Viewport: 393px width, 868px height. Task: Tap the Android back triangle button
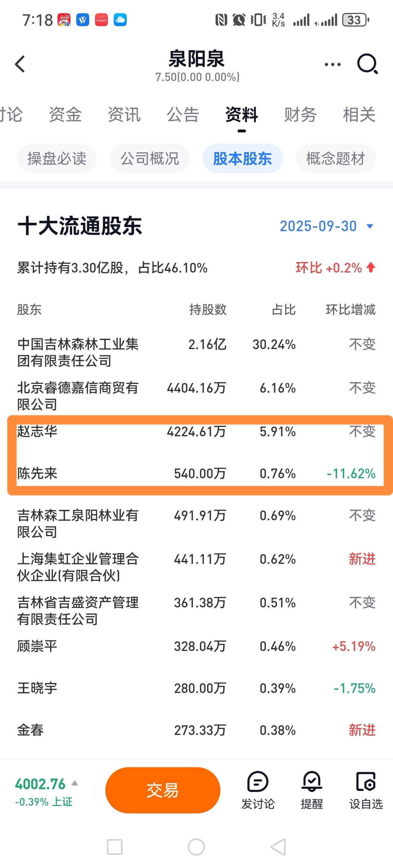click(x=279, y=847)
